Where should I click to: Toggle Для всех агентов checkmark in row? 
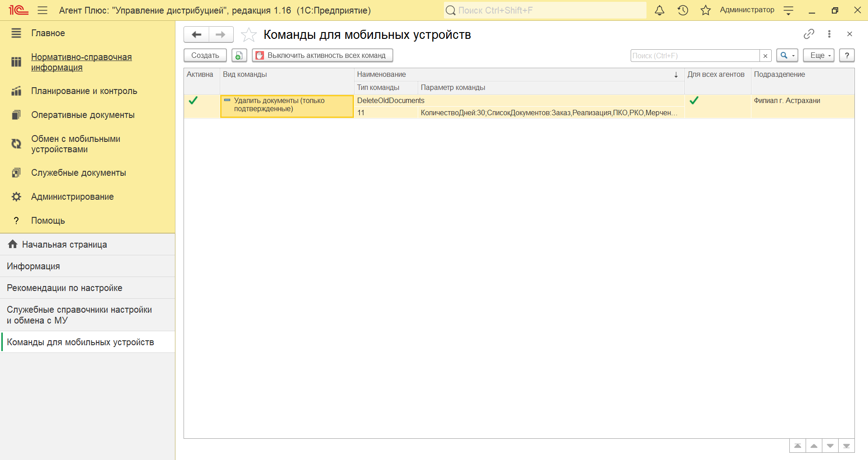coord(694,101)
